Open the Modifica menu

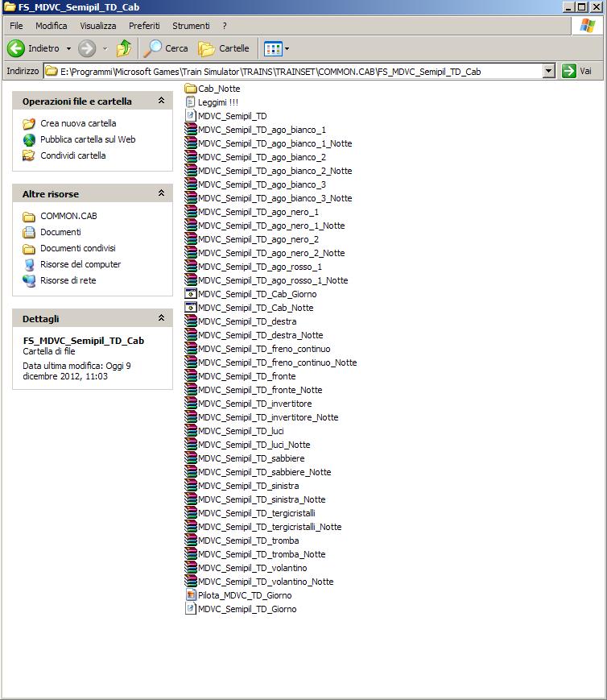coord(52,26)
